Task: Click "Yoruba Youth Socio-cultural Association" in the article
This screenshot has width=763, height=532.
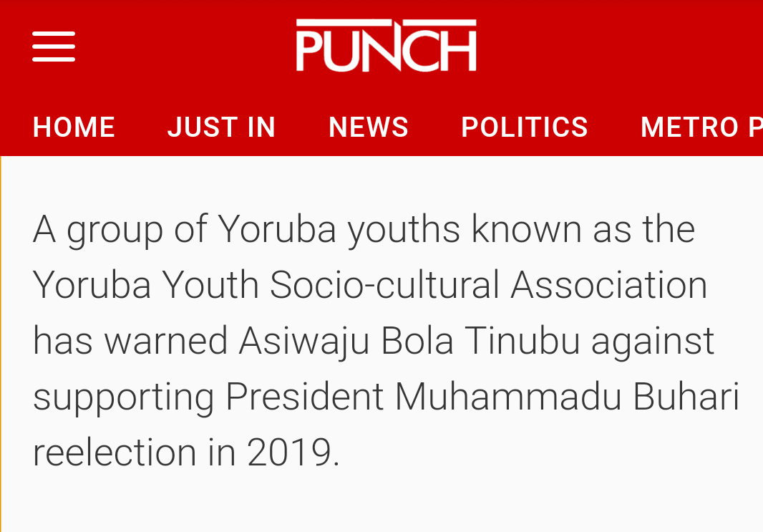Action: click(x=369, y=285)
